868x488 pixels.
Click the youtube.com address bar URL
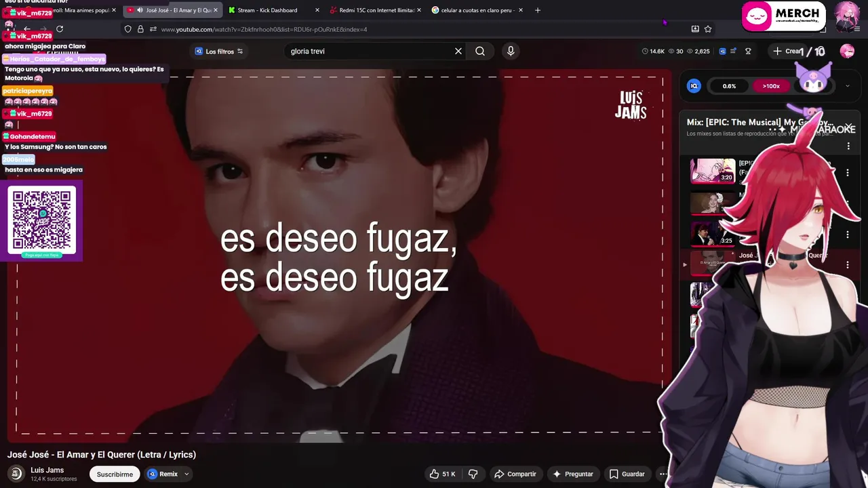[x=264, y=29]
